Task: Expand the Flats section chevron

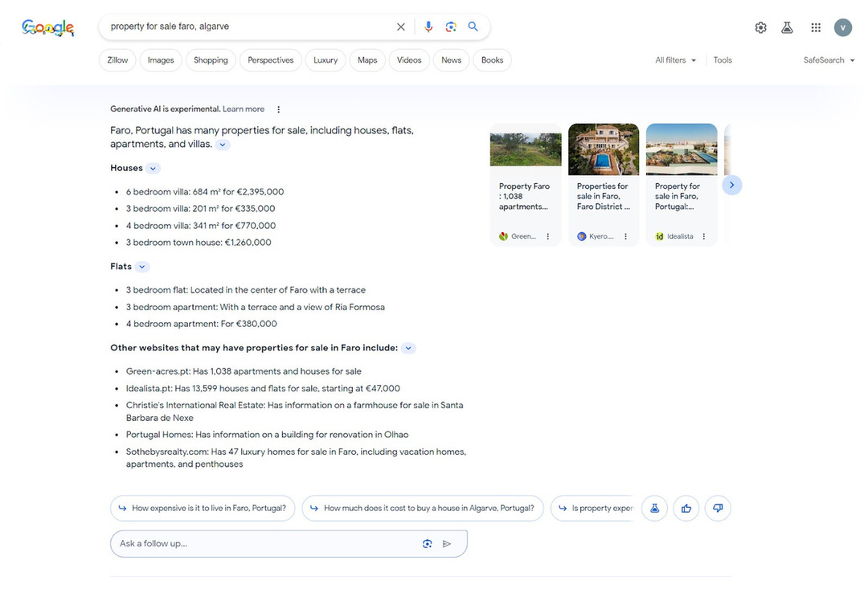Action: coord(142,267)
